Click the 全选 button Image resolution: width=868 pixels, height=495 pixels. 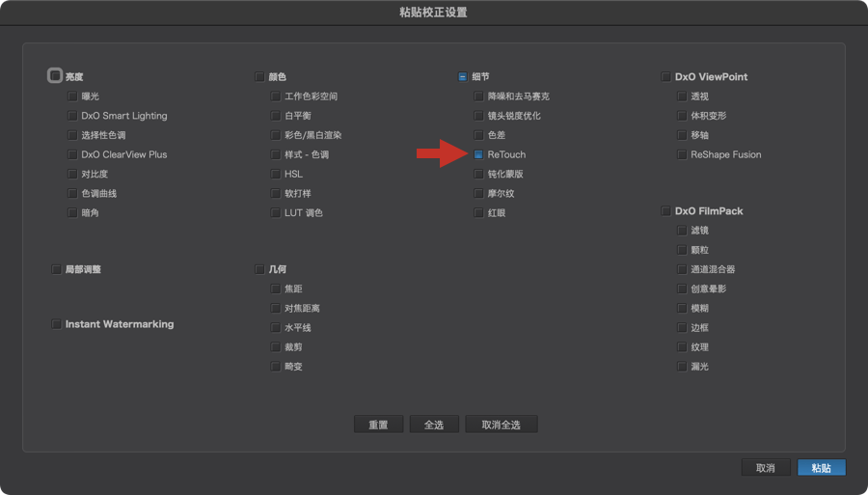434,425
